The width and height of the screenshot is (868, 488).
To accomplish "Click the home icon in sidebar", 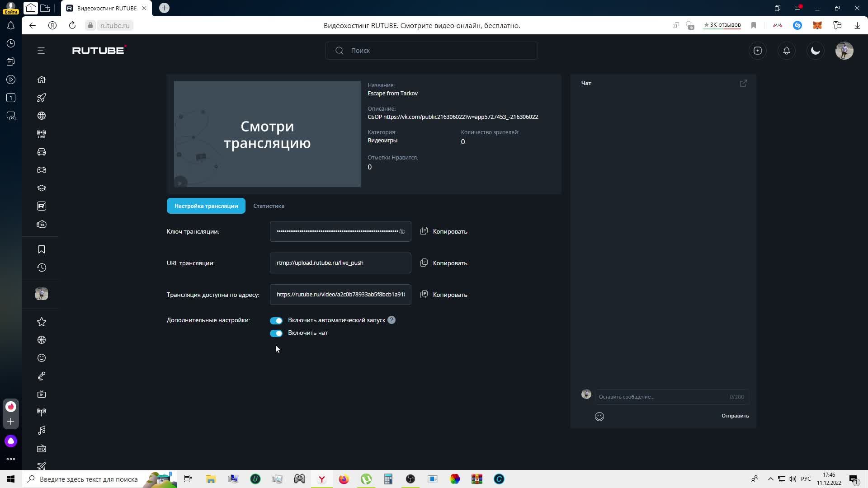I will [x=42, y=80].
